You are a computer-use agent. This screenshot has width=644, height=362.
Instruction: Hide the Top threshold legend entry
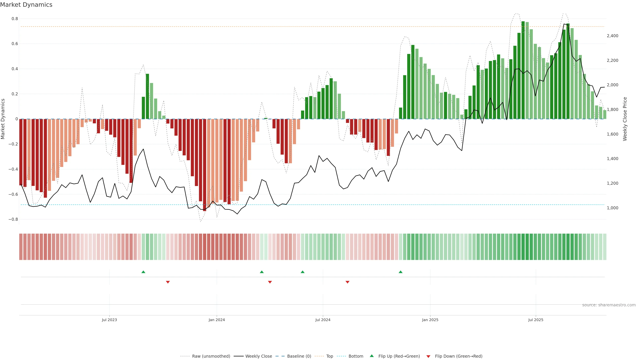coord(330,356)
